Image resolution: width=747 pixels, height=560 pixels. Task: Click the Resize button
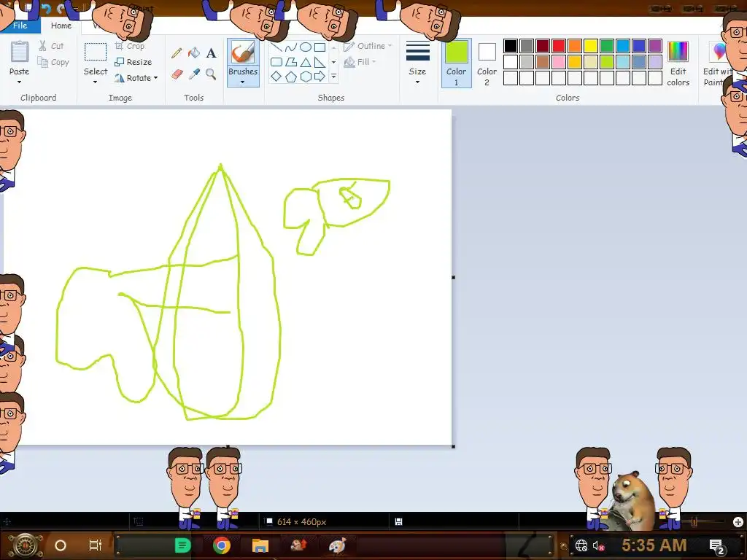[x=133, y=62]
